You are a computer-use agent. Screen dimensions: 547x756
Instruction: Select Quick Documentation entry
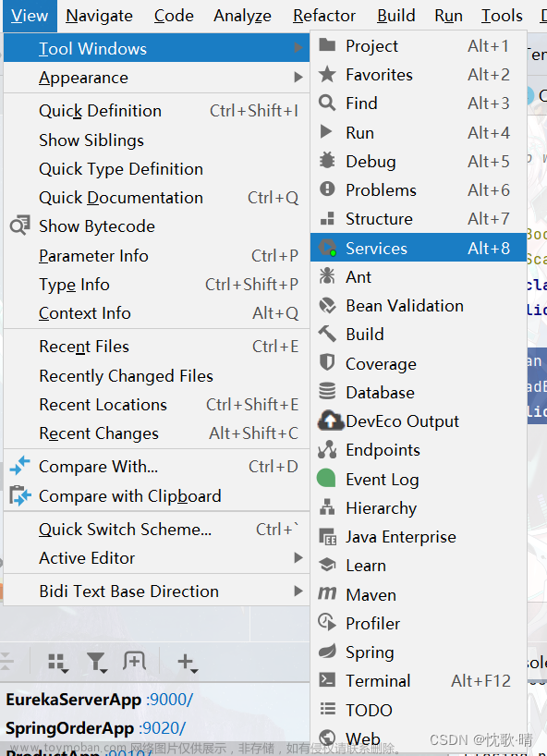(157, 197)
